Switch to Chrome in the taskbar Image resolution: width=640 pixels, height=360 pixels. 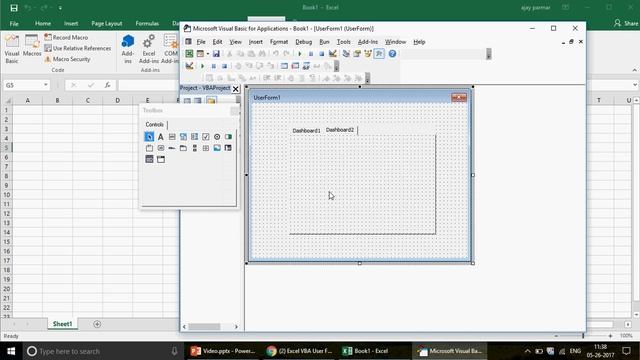coord(300,351)
